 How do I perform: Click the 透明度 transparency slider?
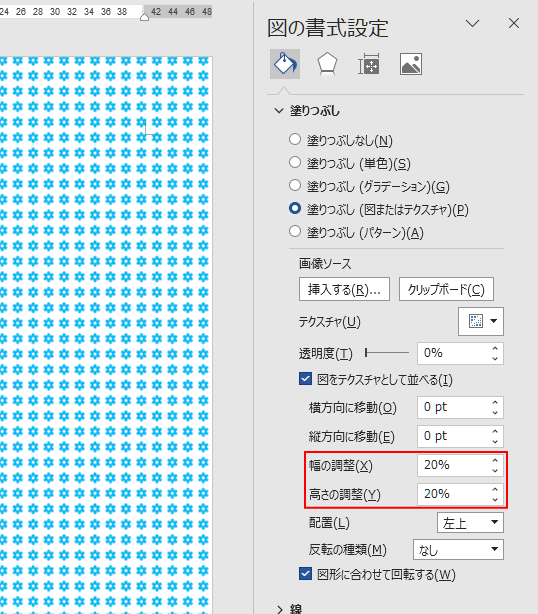pos(387,353)
